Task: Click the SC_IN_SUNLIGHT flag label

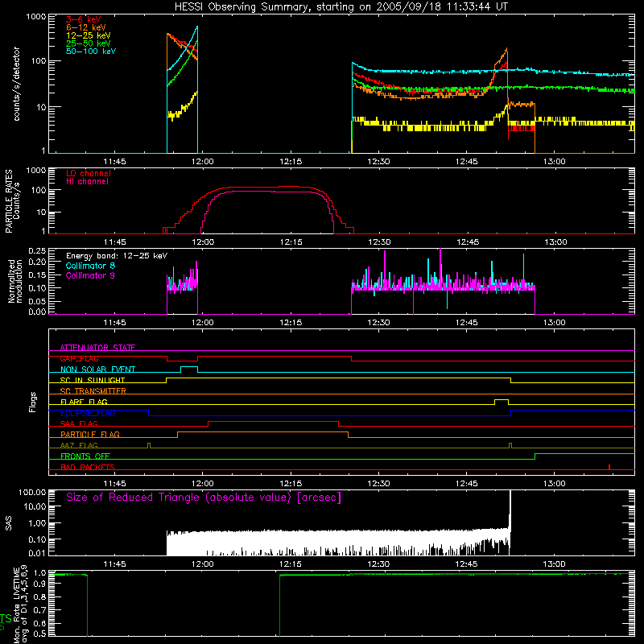Action: click(x=93, y=380)
